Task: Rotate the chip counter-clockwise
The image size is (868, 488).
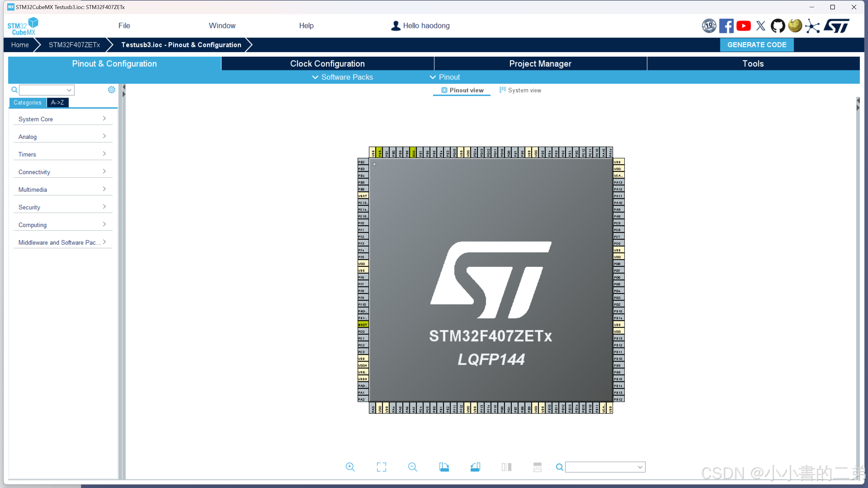Action: coord(476,467)
